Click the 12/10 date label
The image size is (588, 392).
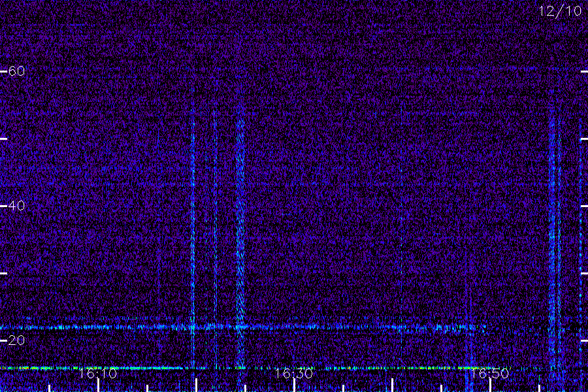(560, 11)
